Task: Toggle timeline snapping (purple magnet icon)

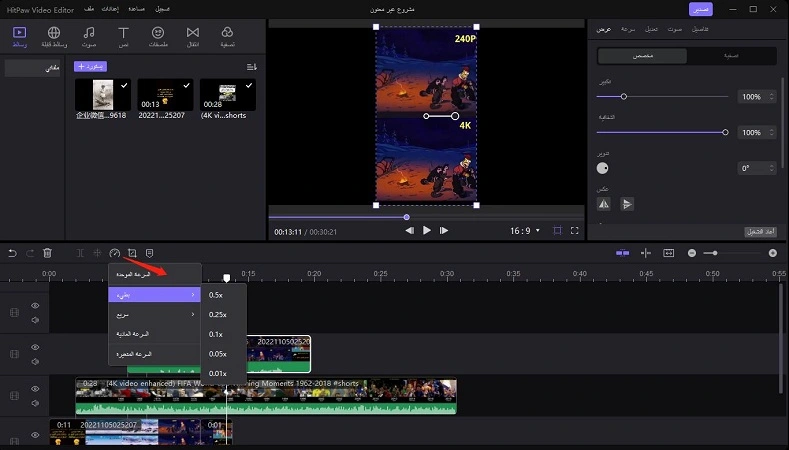Action: [x=622, y=253]
